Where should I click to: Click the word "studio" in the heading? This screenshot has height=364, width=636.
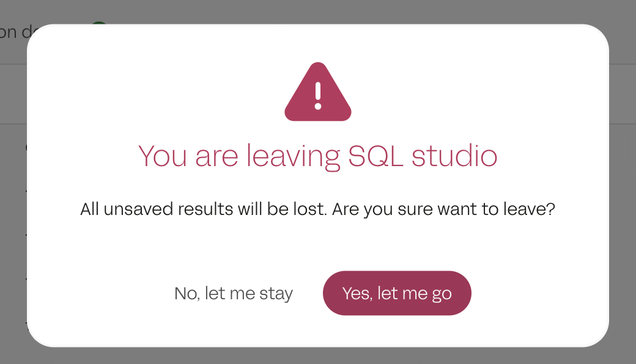click(x=454, y=156)
